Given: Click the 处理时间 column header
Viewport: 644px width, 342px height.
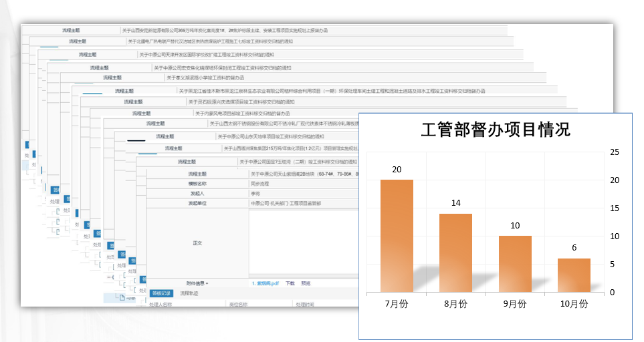Looking at the screenshot, I should click(x=305, y=305).
